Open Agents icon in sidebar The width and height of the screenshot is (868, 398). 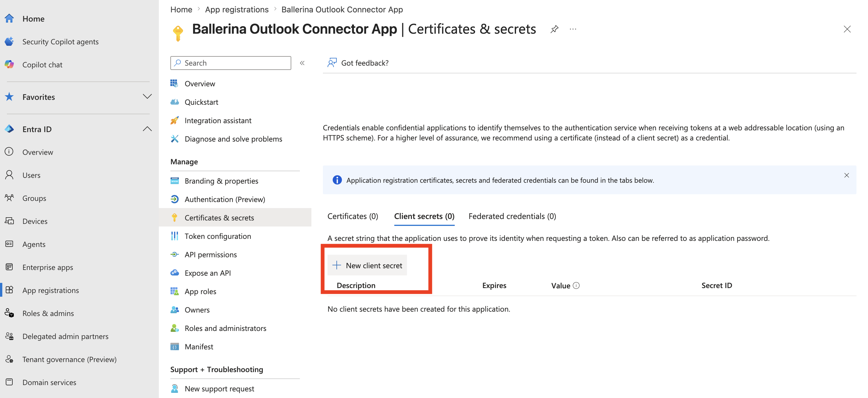(x=9, y=244)
